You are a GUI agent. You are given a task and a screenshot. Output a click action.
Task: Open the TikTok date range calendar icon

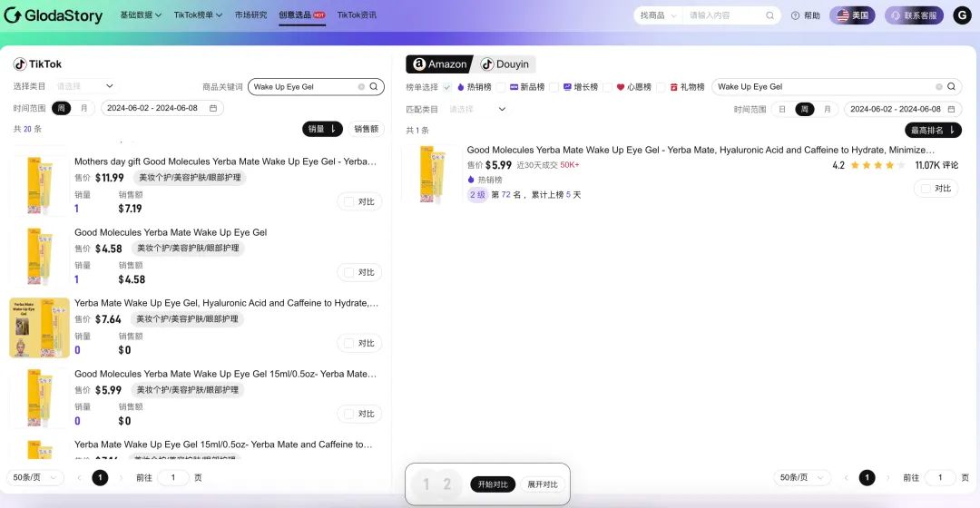pyautogui.click(x=213, y=108)
